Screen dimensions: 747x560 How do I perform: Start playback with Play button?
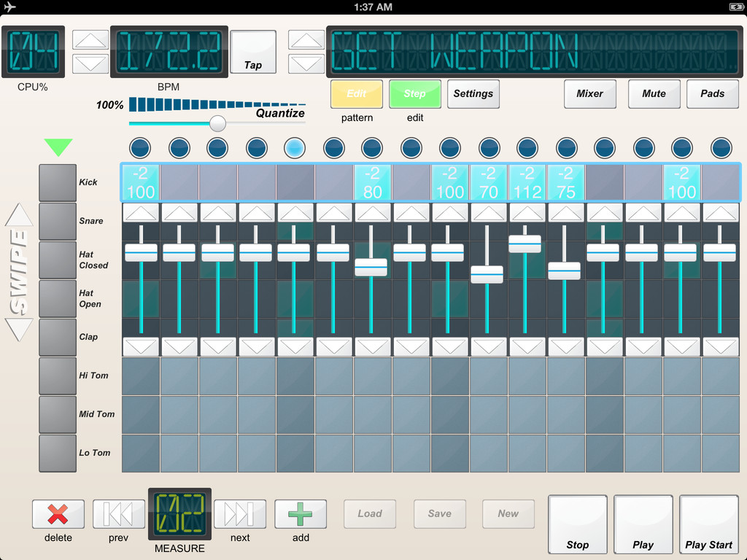click(x=643, y=524)
